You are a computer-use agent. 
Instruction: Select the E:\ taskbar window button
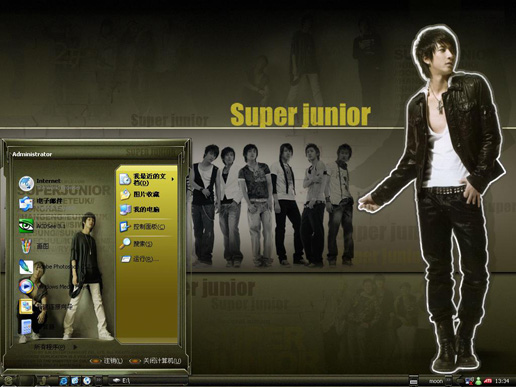coord(148,380)
